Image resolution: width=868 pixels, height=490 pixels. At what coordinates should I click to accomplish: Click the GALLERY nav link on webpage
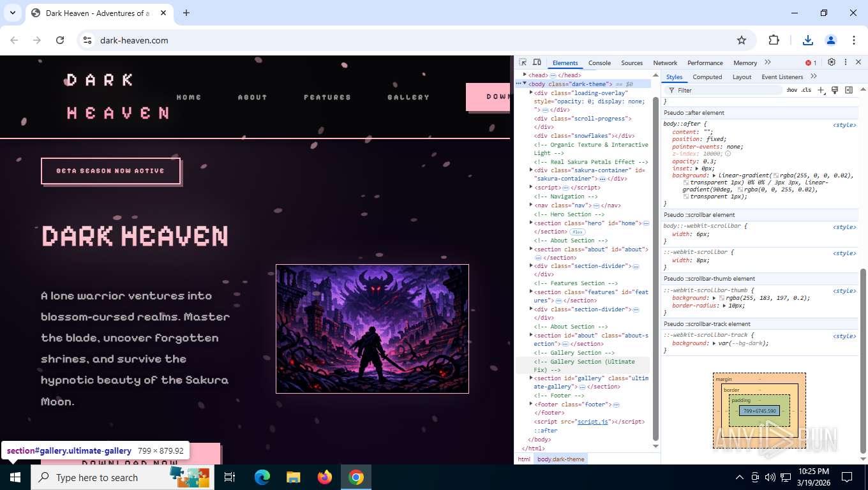pyautogui.click(x=408, y=97)
